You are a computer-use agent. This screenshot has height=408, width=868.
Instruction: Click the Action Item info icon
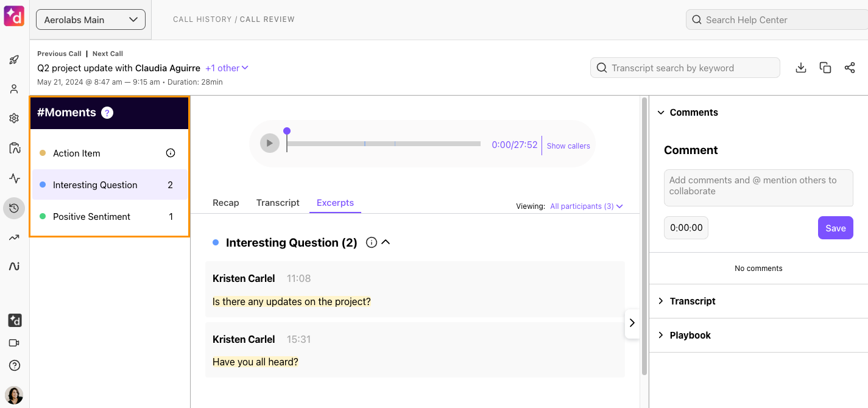171,153
